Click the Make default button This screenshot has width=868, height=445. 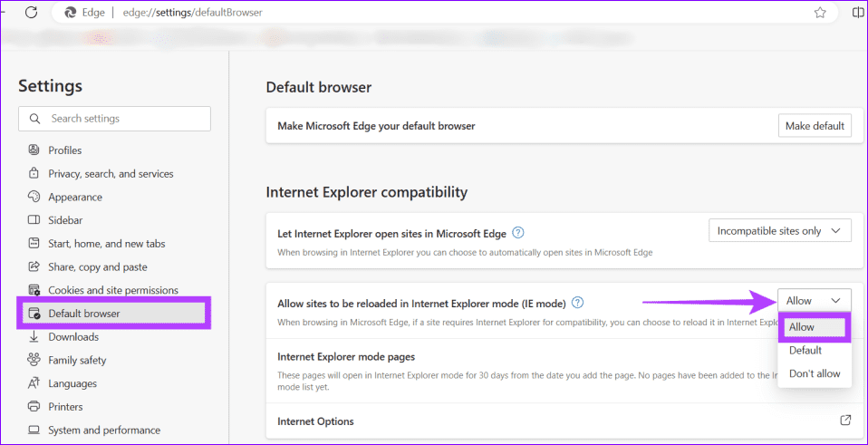pos(815,126)
